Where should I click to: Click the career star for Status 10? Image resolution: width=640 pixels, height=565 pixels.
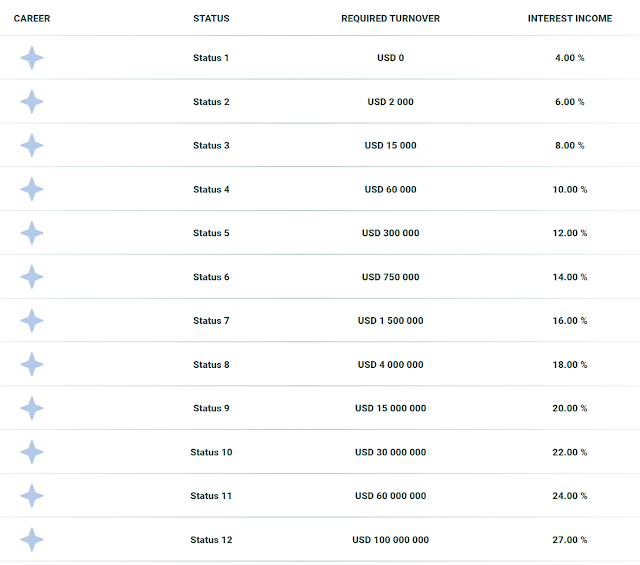point(32,452)
